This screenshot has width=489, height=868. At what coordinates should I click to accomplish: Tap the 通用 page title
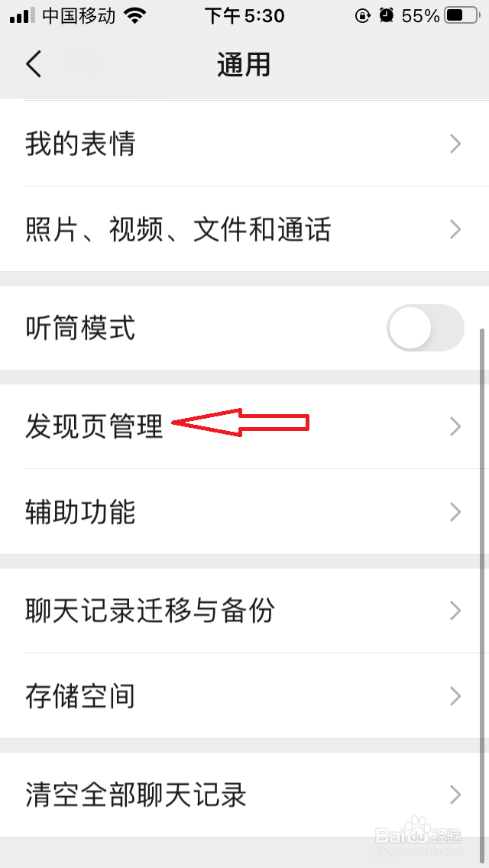[x=244, y=65]
